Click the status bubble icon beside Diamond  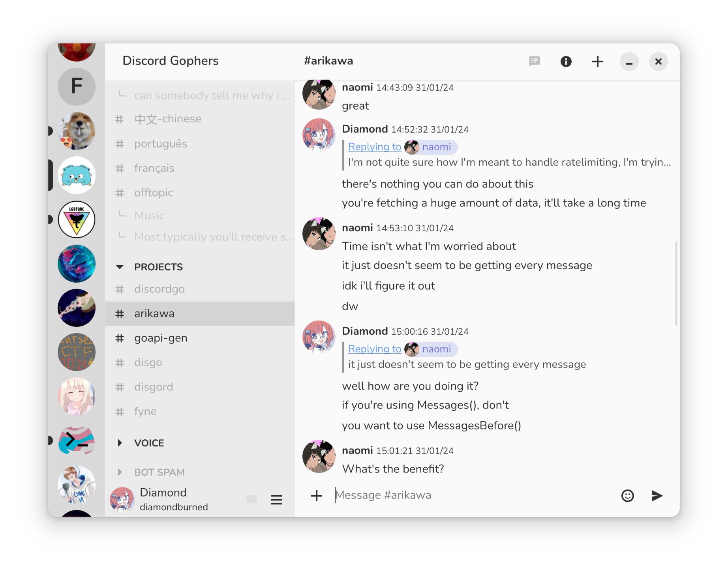252,500
